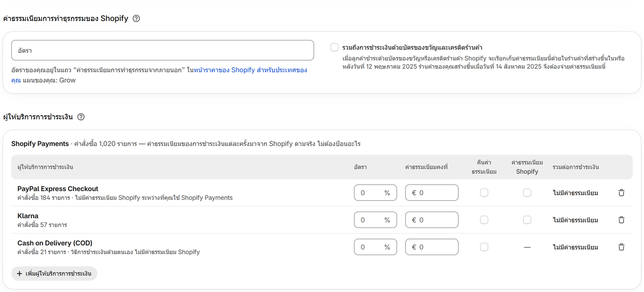Open help icon beside Shopify transaction fees heading
This screenshot has height=292, width=644.
click(x=136, y=18)
